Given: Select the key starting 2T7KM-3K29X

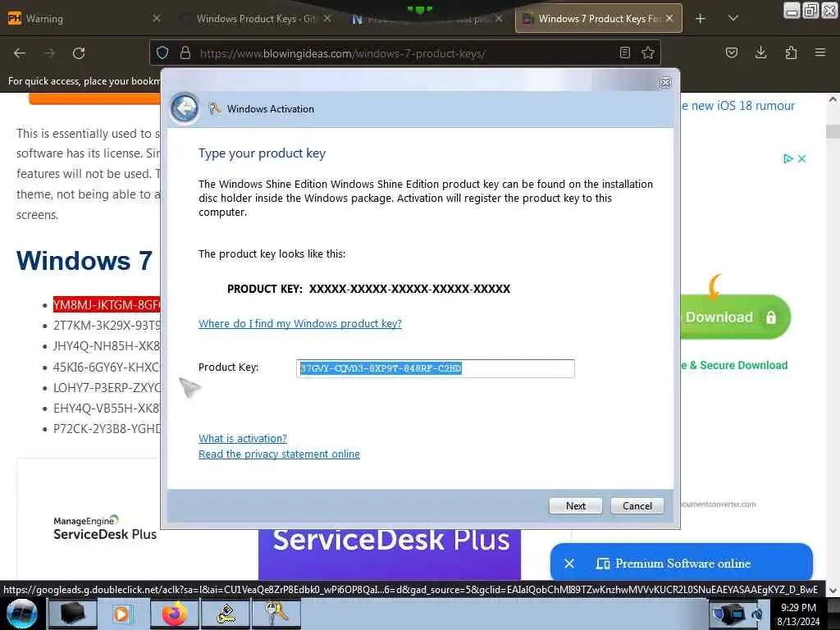Looking at the screenshot, I should click(107, 325).
